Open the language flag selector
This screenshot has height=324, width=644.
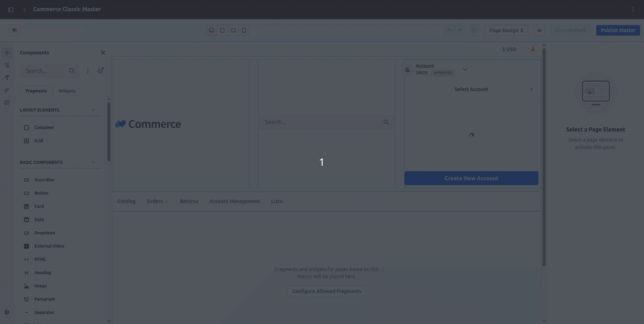[15, 30]
